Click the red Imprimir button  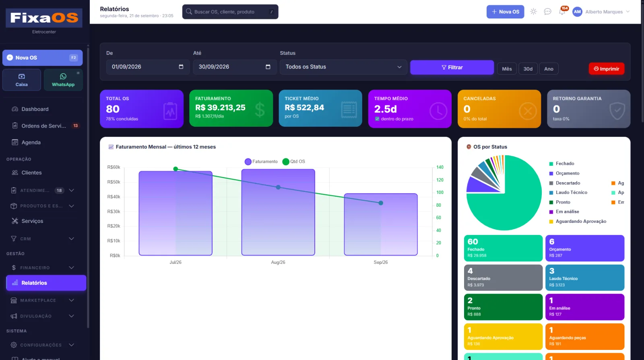coord(607,69)
